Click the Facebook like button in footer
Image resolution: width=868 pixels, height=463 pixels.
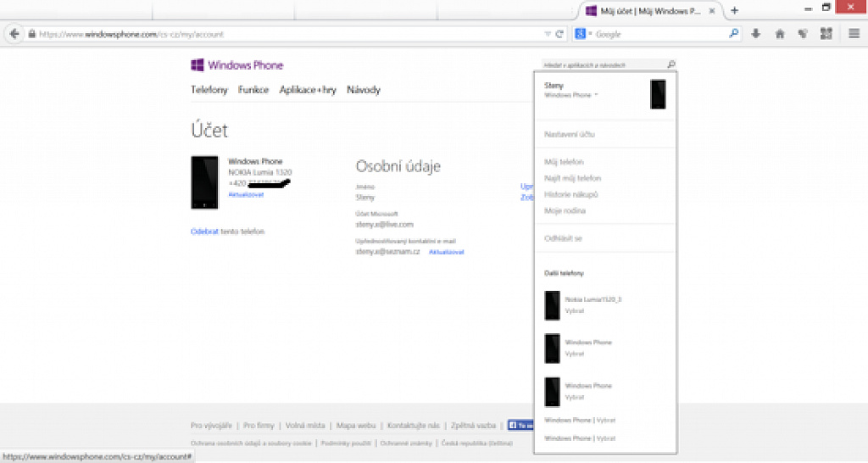[x=520, y=426]
